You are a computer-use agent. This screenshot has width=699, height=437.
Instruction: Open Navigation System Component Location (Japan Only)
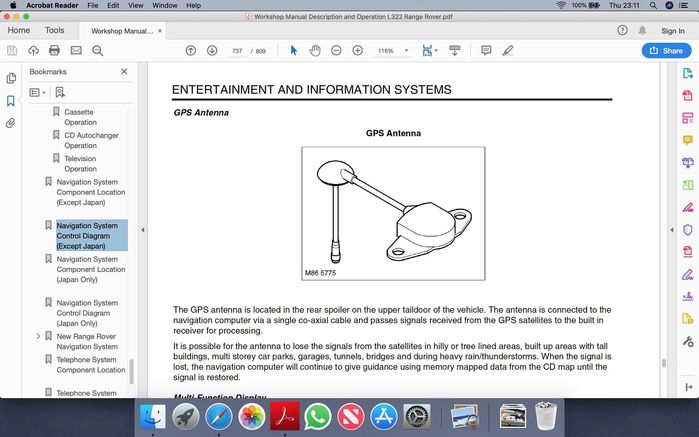(90, 269)
